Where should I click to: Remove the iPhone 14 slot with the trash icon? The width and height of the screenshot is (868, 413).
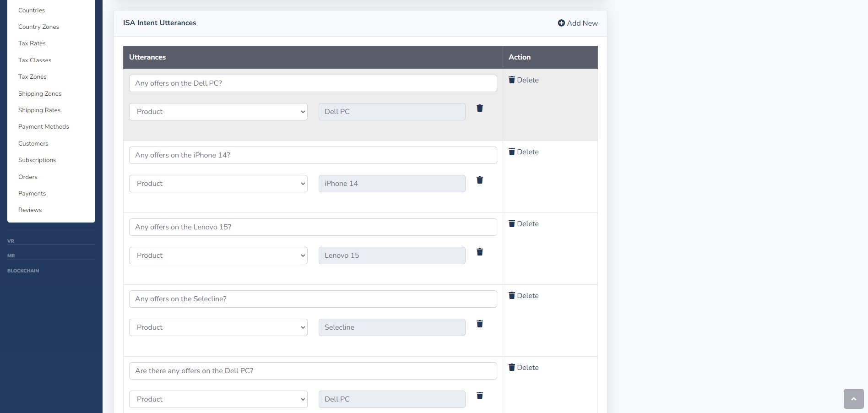point(480,180)
